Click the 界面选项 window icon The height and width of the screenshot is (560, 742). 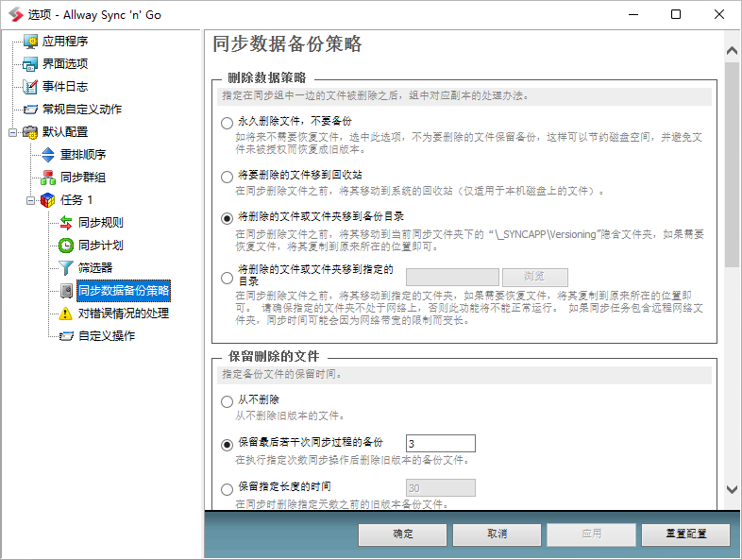pos(30,64)
